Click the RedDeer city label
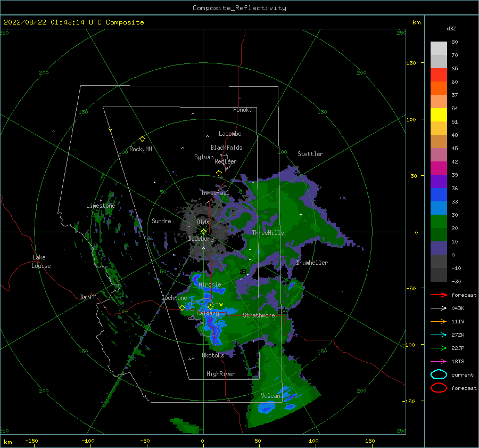479x448 pixels. tap(226, 161)
